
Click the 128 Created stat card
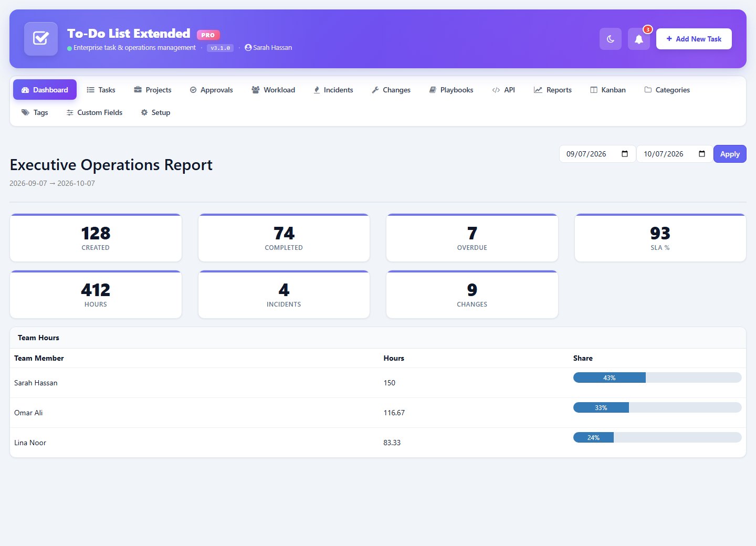(x=96, y=238)
